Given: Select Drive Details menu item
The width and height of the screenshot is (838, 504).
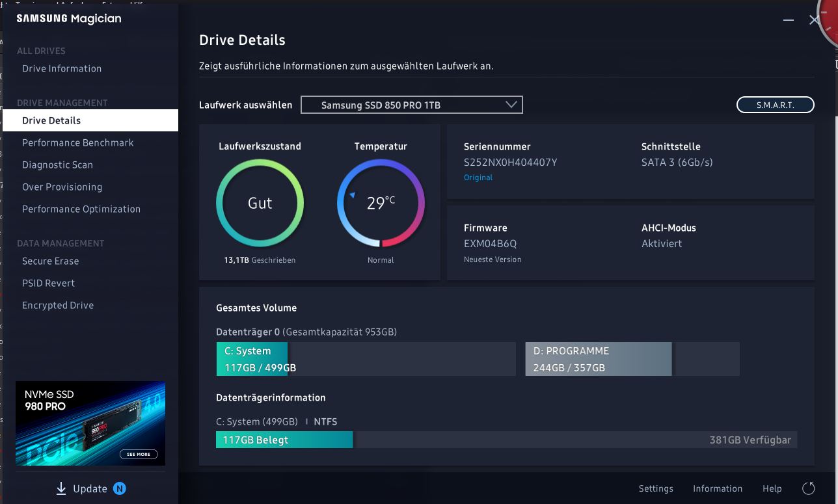Looking at the screenshot, I should click(90, 120).
